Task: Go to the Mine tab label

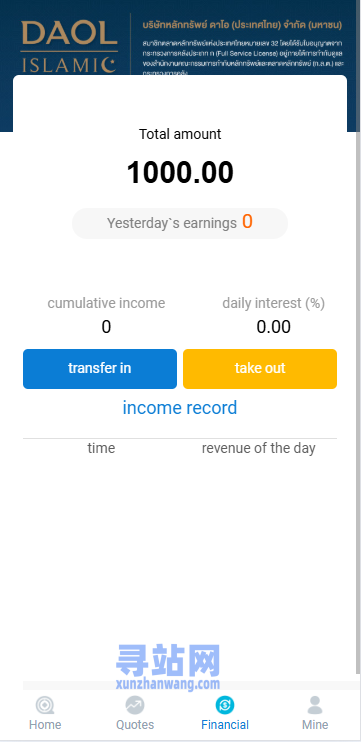Action: (x=315, y=724)
